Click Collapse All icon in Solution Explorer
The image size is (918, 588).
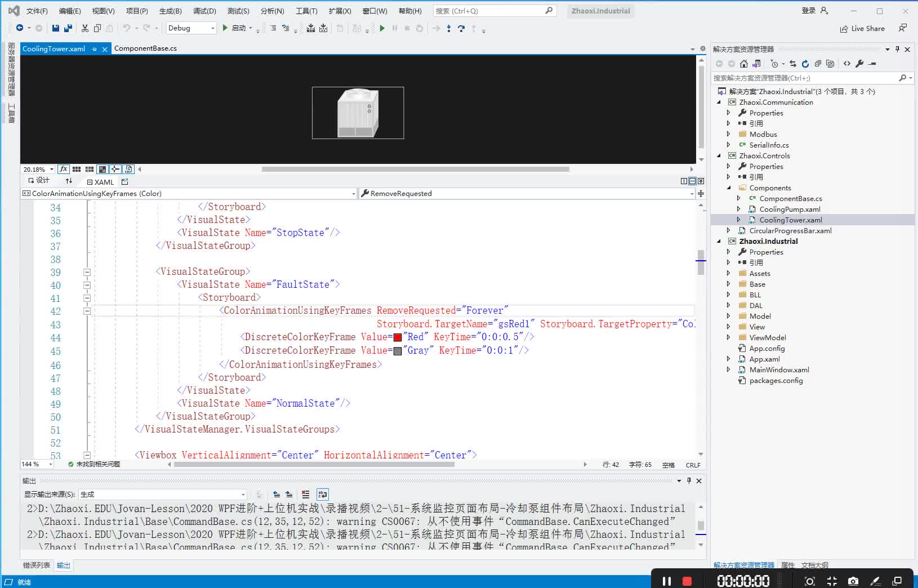[x=818, y=64]
